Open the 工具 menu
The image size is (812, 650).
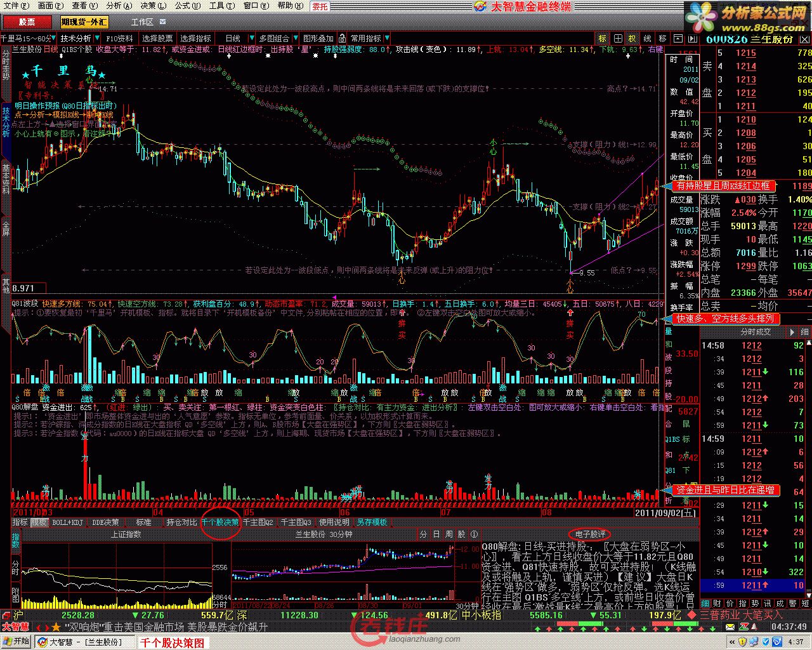tap(221, 6)
